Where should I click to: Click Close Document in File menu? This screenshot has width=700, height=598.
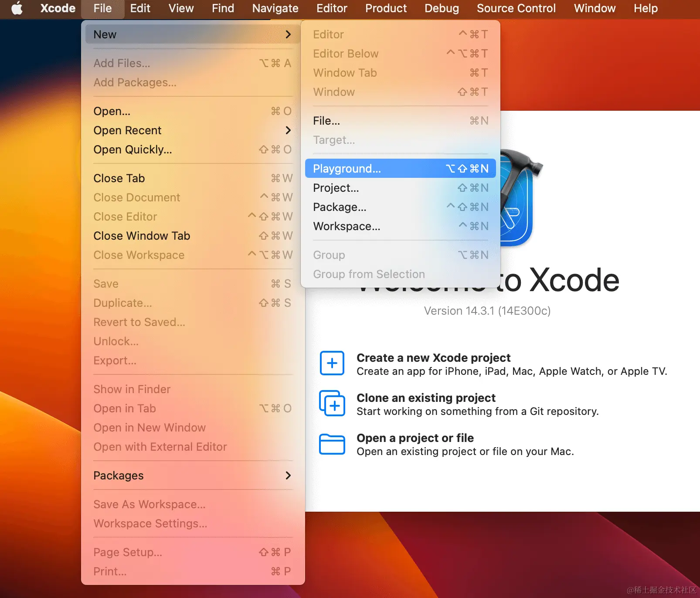193,197
